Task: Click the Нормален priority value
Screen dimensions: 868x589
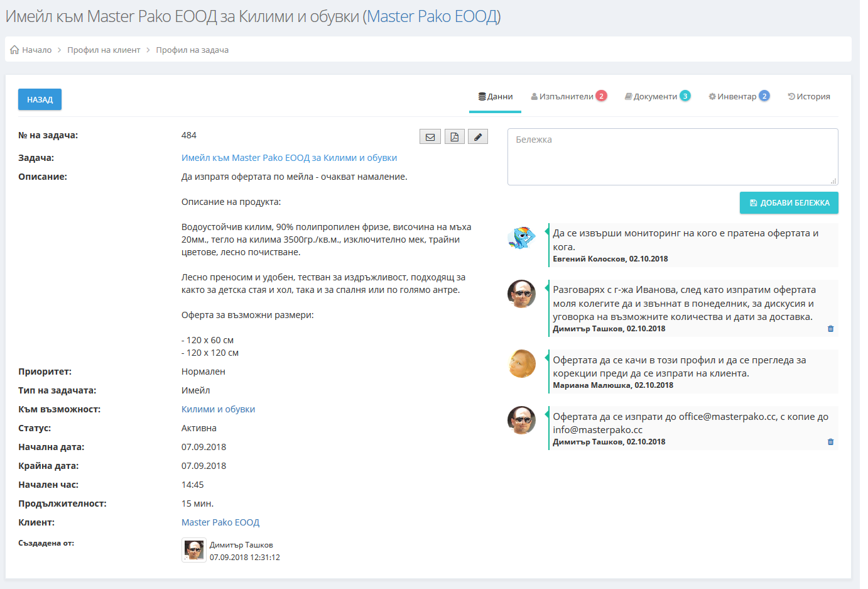Action: pyautogui.click(x=203, y=372)
